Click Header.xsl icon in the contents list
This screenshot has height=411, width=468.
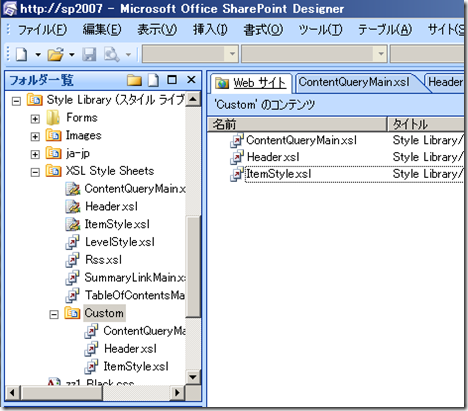(x=237, y=157)
